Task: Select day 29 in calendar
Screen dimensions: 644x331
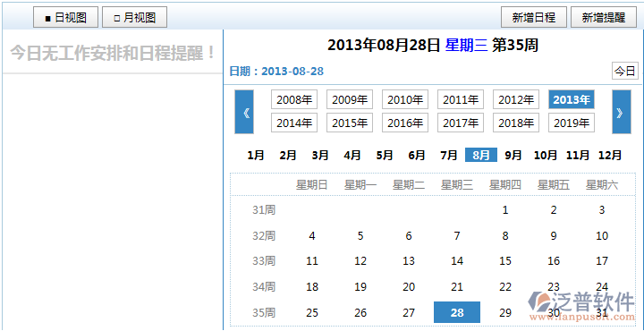Action: tap(505, 313)
